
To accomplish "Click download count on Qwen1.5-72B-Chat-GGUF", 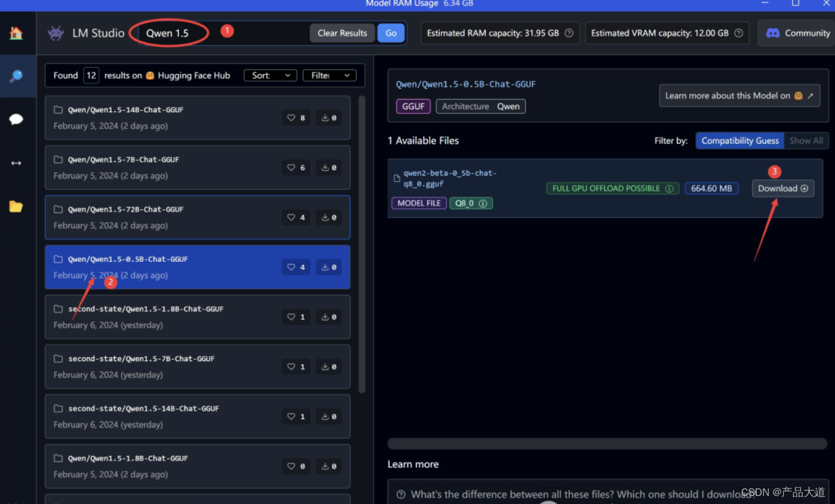I will click(329, 217).
